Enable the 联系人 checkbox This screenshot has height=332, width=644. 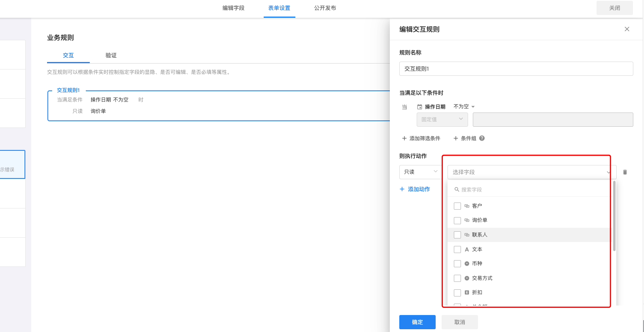click(457, 235)
